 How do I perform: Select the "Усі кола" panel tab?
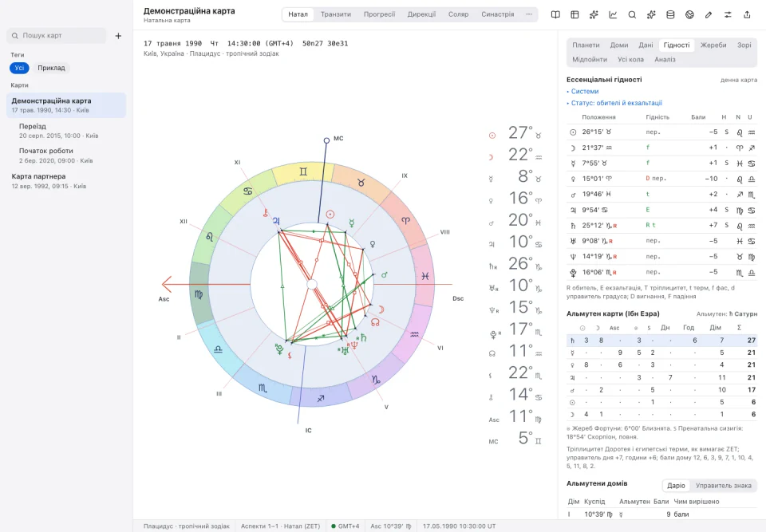630,60
